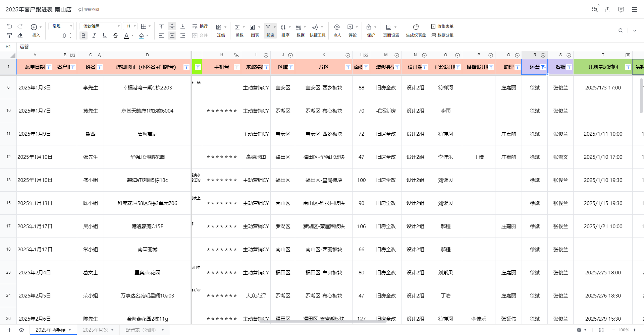This screenshot has width=644, height=335.
Task: Toggle italic text style
Action: (94, 36)
